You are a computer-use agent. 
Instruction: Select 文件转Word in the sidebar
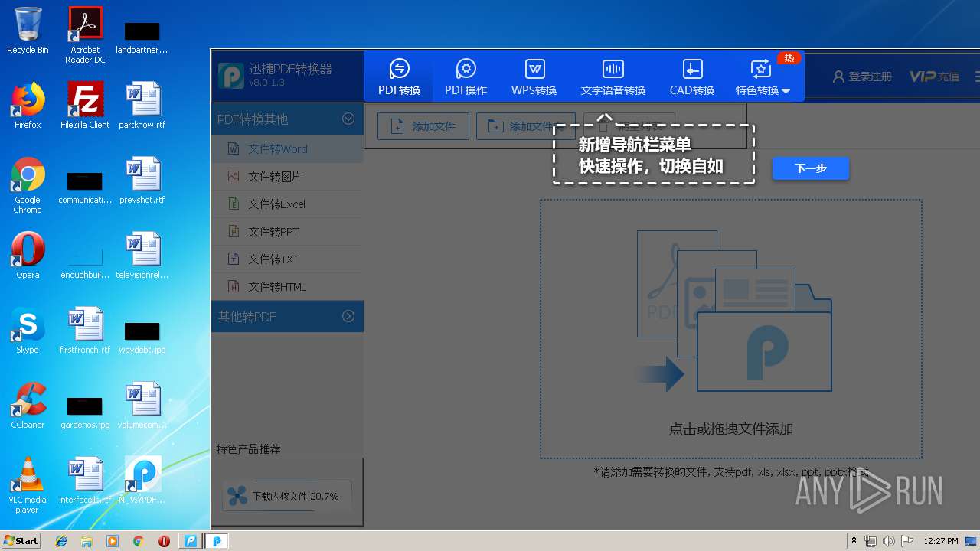click(x=287, y=148)
